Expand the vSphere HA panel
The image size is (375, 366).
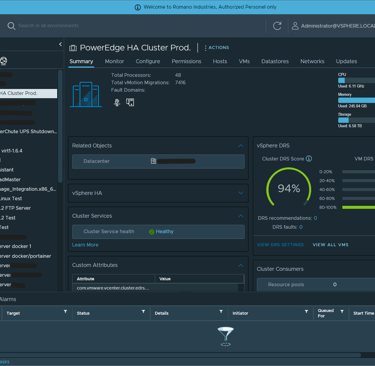[x=241, y=193]
